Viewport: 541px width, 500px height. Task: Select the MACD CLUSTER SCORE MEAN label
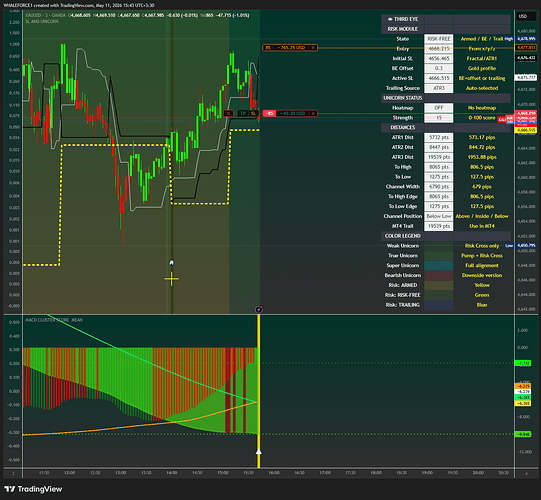click(54, 320)
